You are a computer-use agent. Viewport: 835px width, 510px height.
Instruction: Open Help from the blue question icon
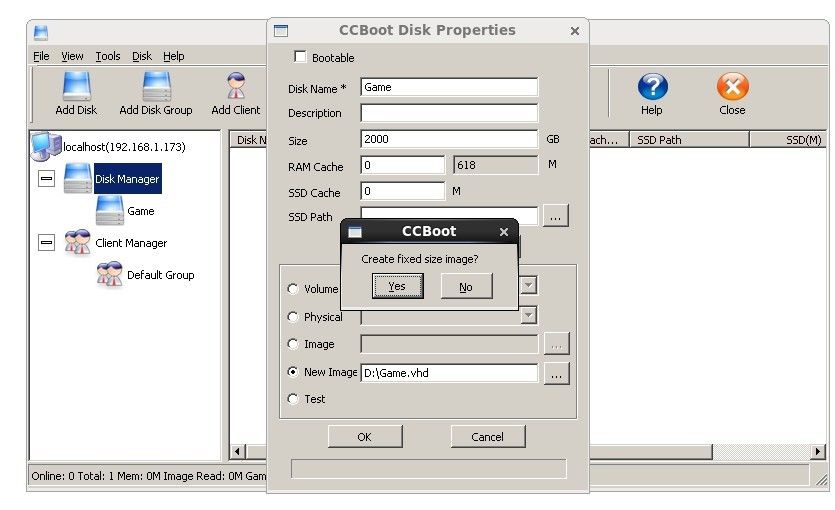point(652,87)
